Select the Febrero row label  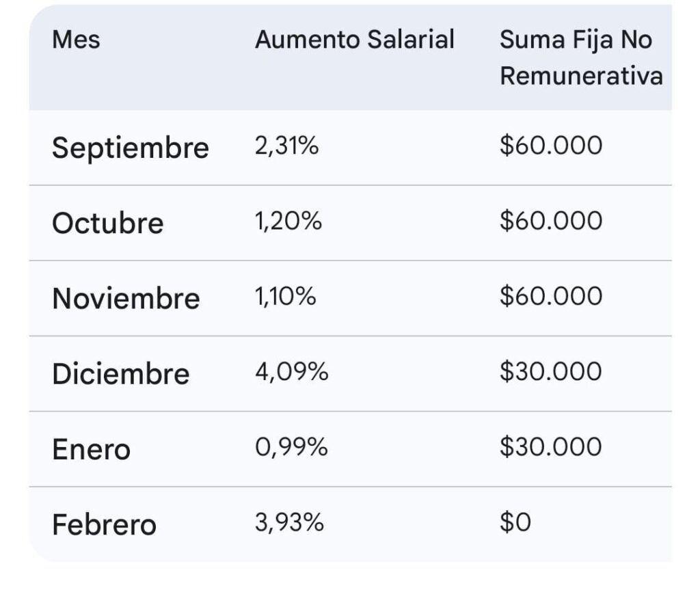coord(105,525)
